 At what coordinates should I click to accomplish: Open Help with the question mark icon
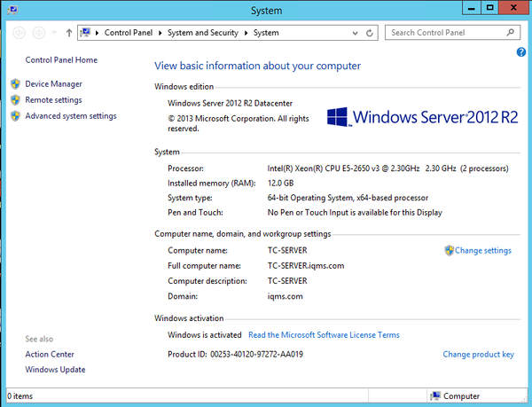521,52
